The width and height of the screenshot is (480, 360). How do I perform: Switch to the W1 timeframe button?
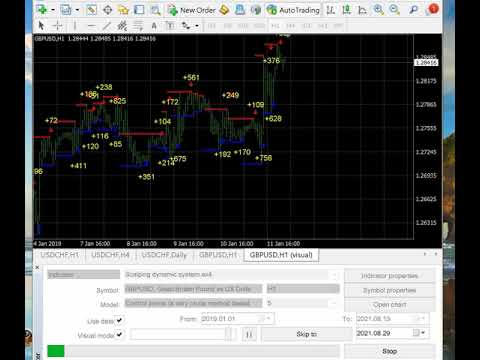[x=323, y=26]
